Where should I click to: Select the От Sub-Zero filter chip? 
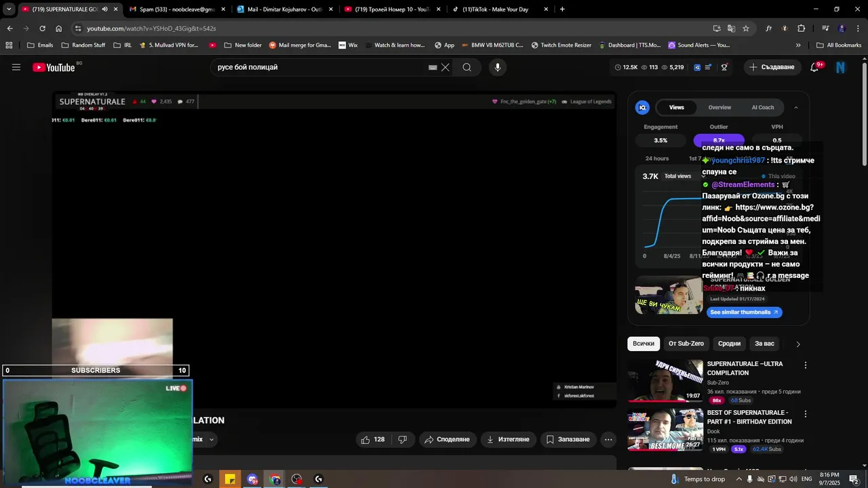tap(686, 344)
